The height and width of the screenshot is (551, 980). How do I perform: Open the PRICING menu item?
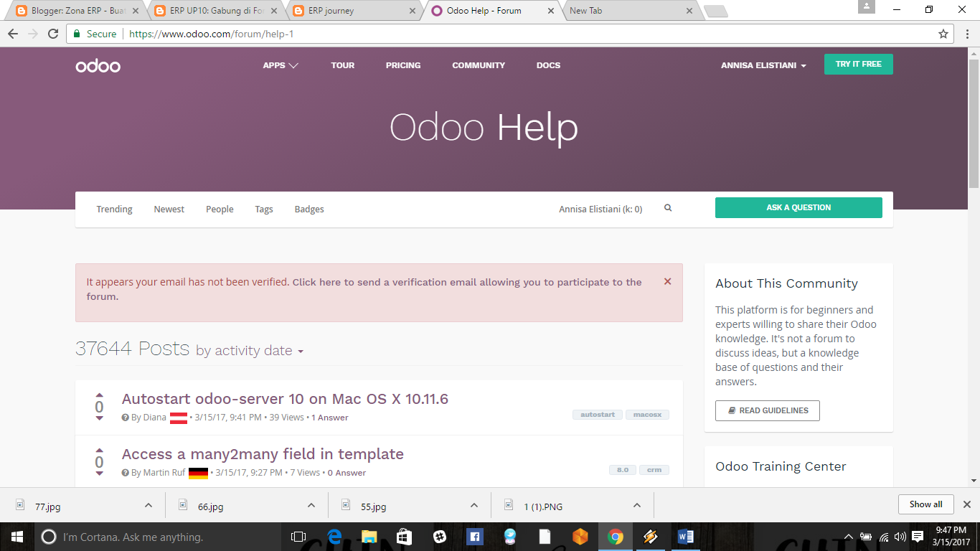tap(403, 65)
